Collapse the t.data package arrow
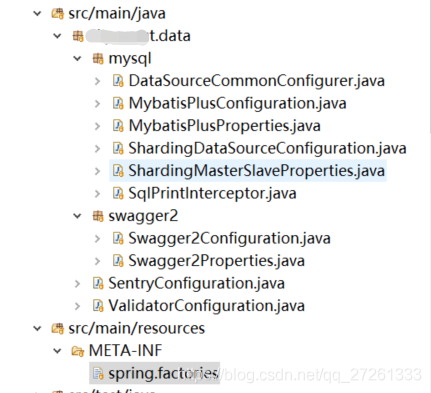This screenshot has height=393, width=431. pos(57,36)
